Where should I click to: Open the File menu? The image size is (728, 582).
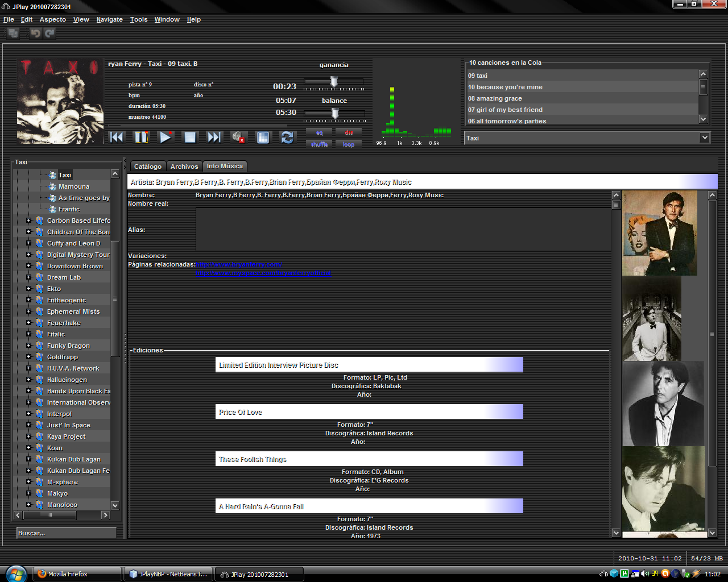(9, 19)
